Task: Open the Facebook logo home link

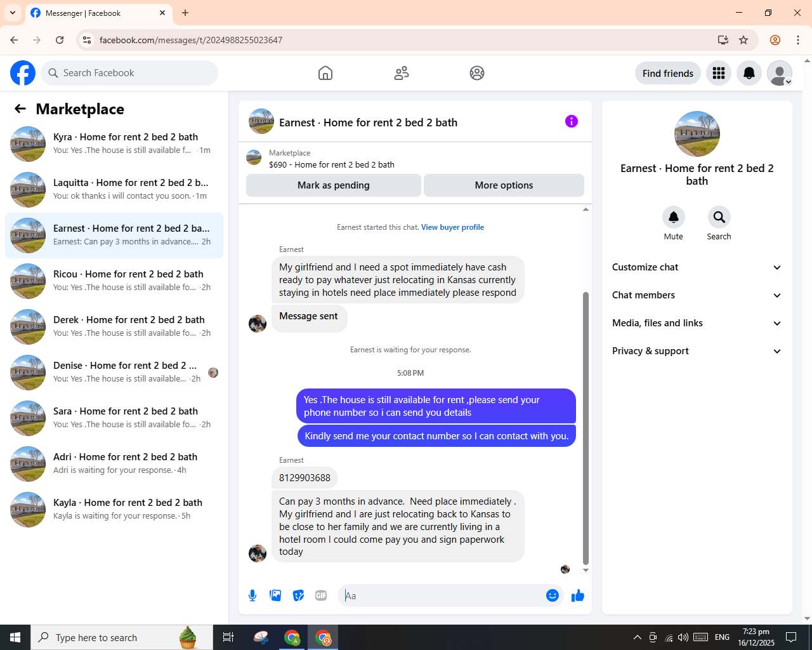Action: tap(23, 73)
